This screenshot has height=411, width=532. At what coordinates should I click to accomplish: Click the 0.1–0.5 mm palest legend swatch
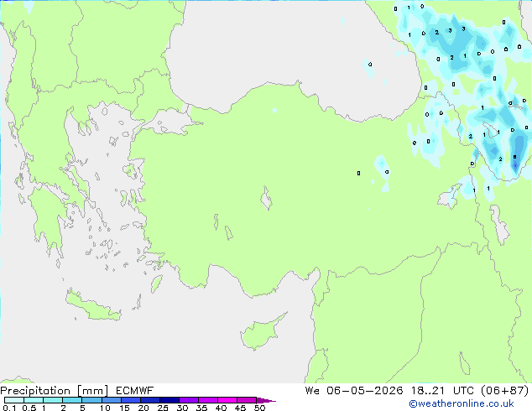click(x=14, y=400)
